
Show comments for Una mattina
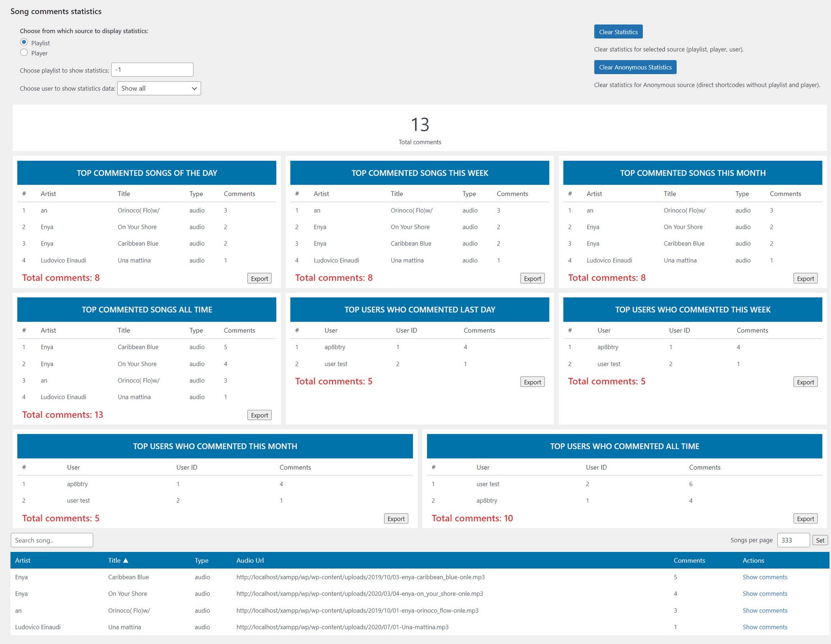[x=764, y=627]
